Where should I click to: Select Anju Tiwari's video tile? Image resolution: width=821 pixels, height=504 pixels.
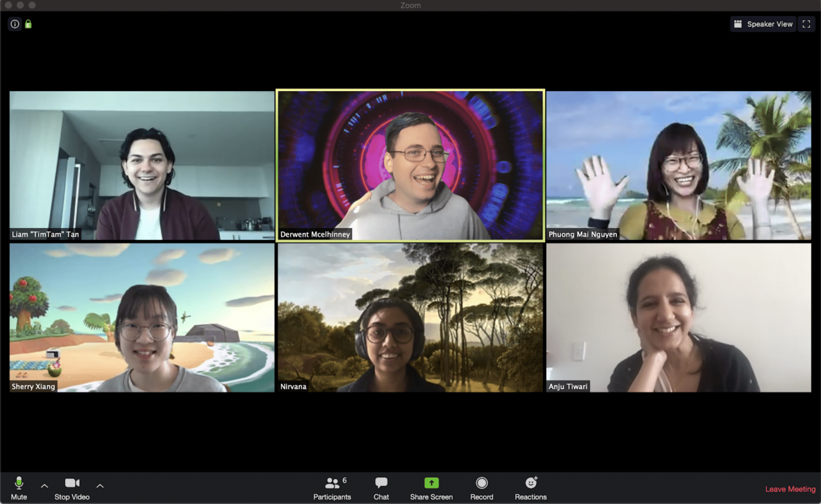[x=678, y=317]
